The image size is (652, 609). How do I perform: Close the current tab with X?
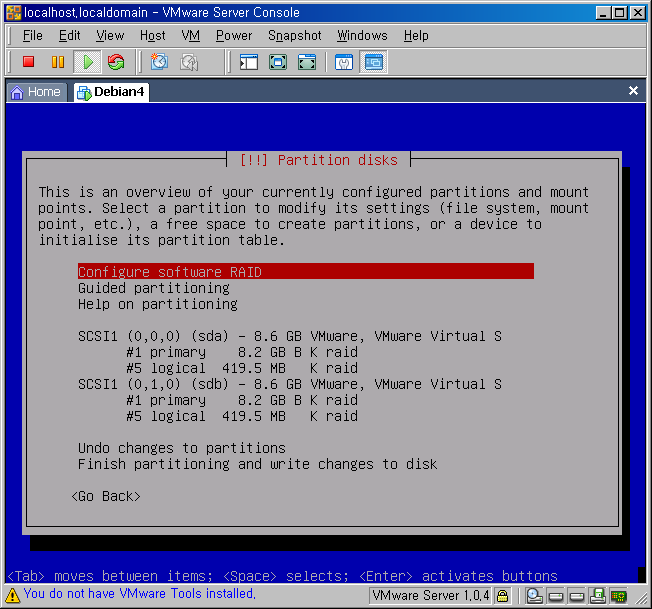click(633, 91)
